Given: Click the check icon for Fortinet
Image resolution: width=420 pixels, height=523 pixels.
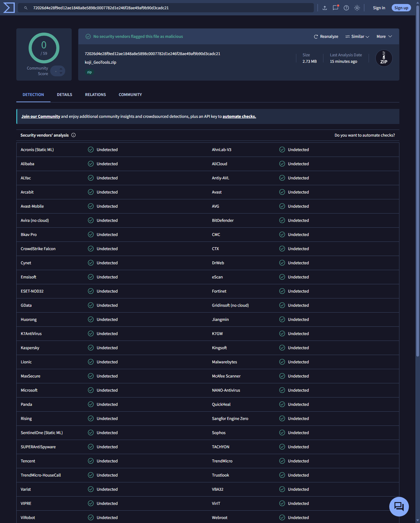Looking at the screenshot, I should click(282, 291).
